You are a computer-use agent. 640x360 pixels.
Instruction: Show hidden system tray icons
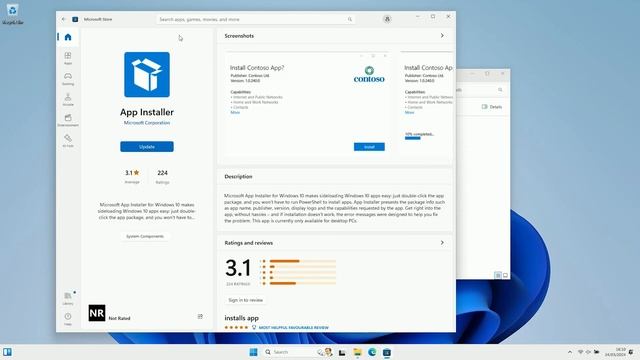[570, 352]
